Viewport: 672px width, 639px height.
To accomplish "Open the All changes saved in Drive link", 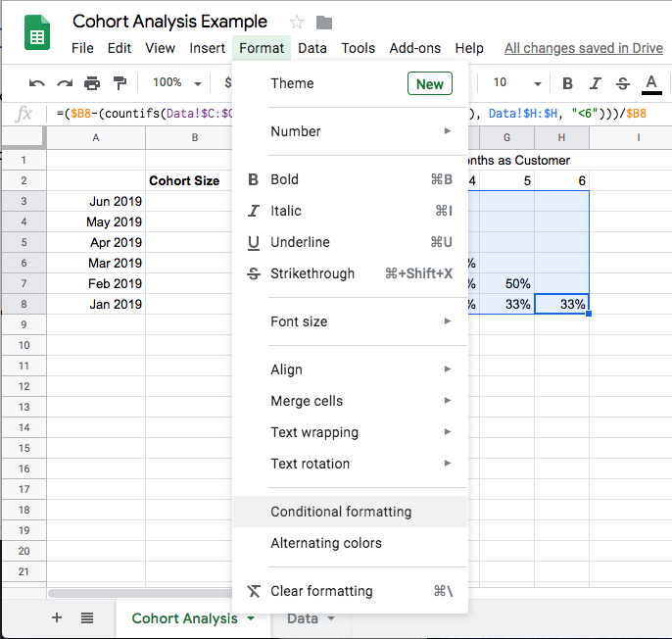I will [583, 48].
